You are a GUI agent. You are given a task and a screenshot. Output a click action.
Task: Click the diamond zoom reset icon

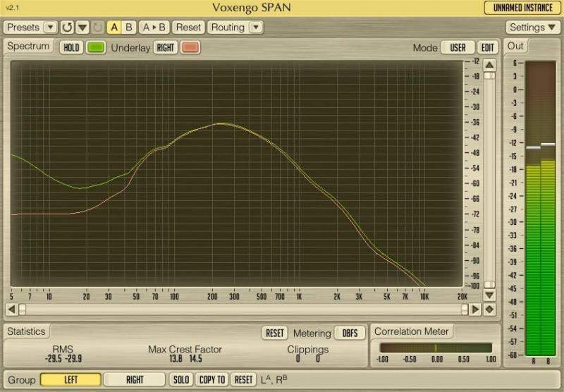[489, 310]
